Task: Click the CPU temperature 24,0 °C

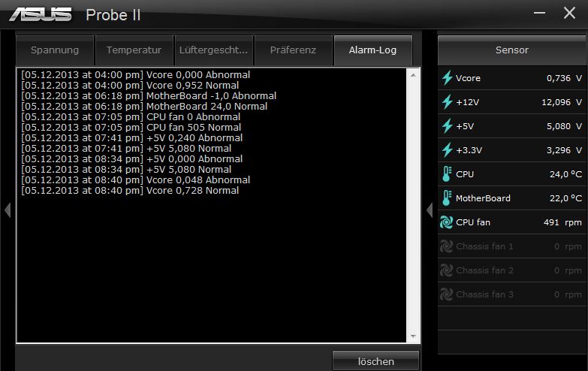Action: pyautogui.click(x=566, y=174)
